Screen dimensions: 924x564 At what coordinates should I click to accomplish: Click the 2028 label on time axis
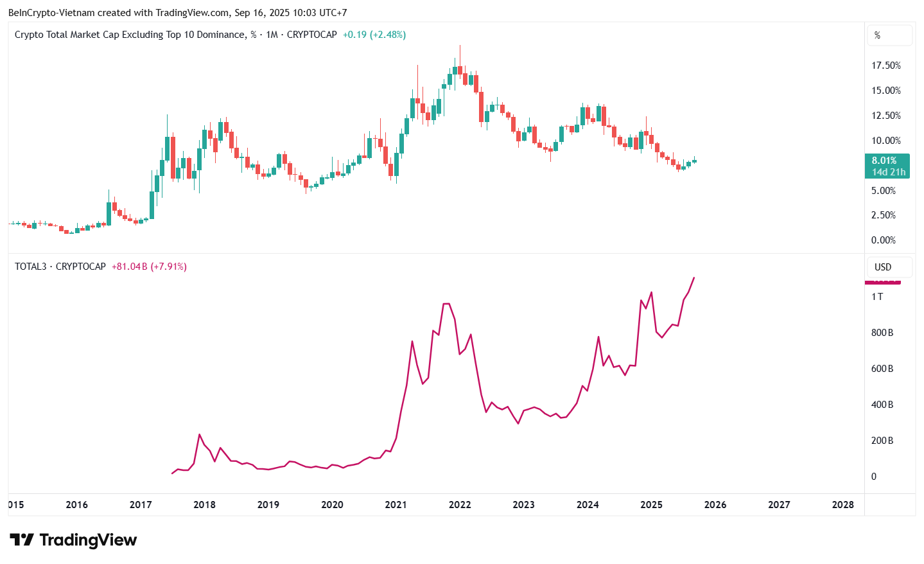click(x=842, y=505)
